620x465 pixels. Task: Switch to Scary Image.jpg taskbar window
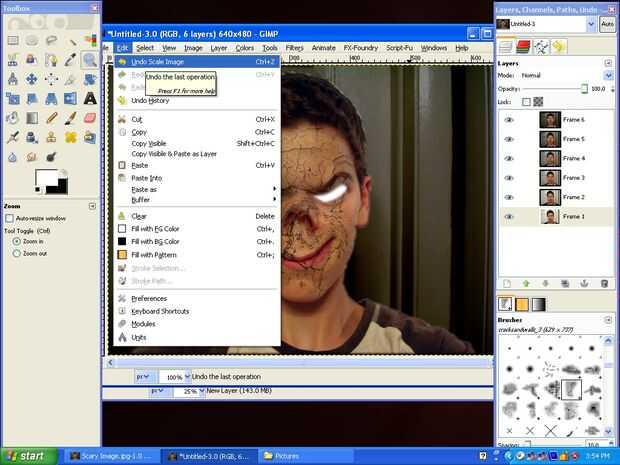point(112,456)
